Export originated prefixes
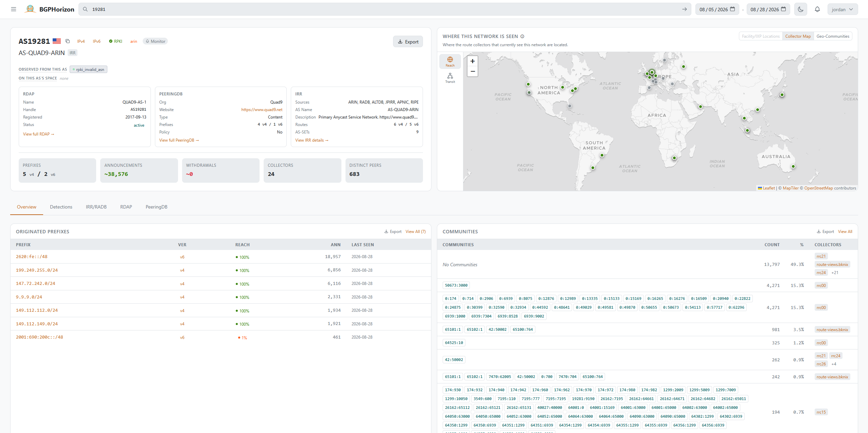 [393, 232]
